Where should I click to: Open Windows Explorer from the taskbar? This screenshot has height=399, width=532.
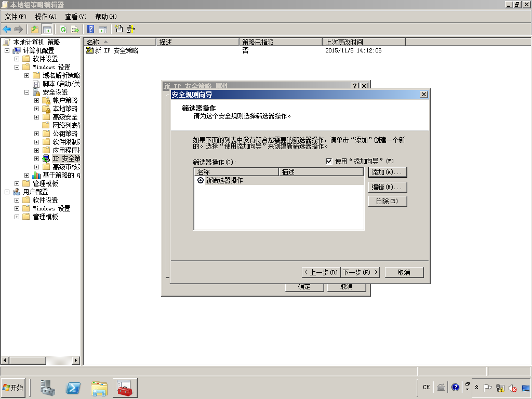99,388
